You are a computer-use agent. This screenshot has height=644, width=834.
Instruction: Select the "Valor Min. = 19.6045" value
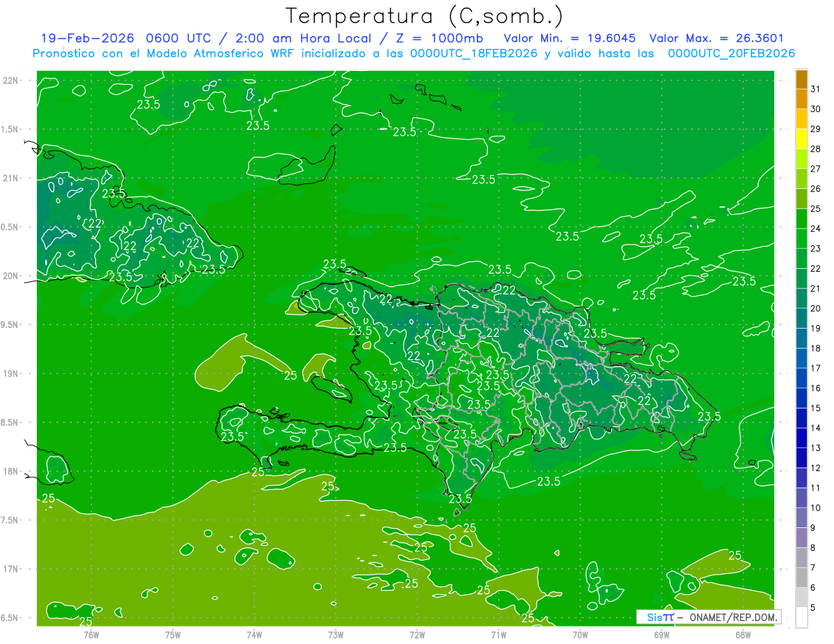(x=569, y=38)
